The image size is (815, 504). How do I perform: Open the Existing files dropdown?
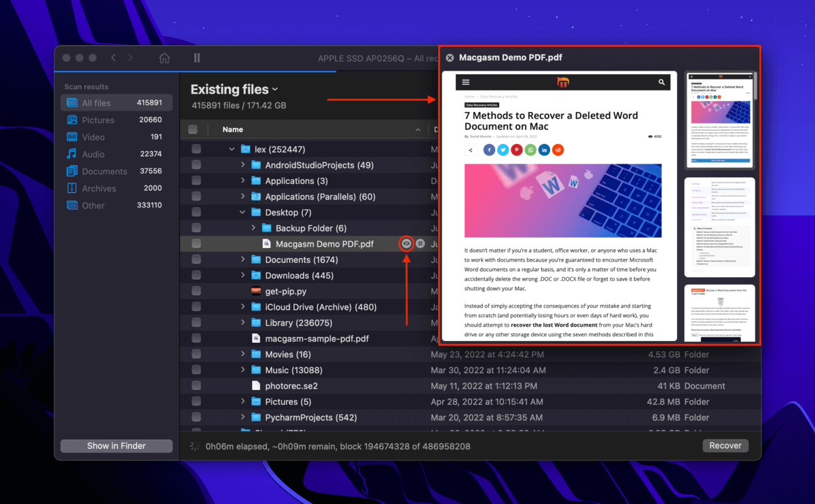234,90
